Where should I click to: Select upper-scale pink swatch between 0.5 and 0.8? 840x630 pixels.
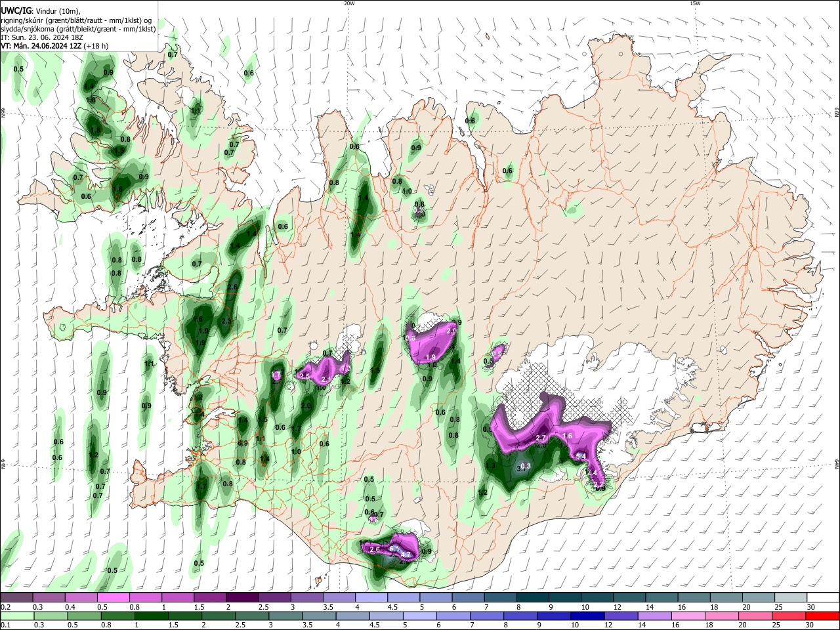(113, 597)
